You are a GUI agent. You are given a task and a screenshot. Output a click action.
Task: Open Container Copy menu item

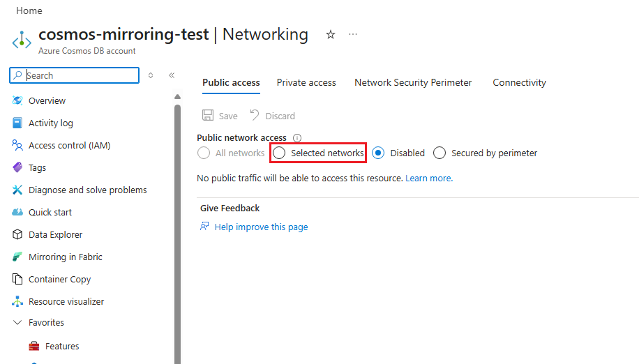[x=59, y=280]
